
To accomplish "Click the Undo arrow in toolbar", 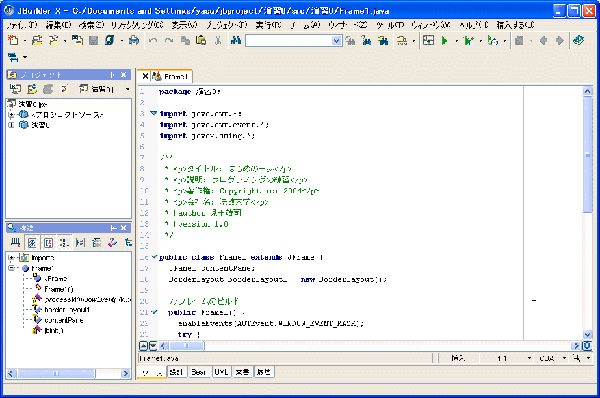I will [153, 40].
